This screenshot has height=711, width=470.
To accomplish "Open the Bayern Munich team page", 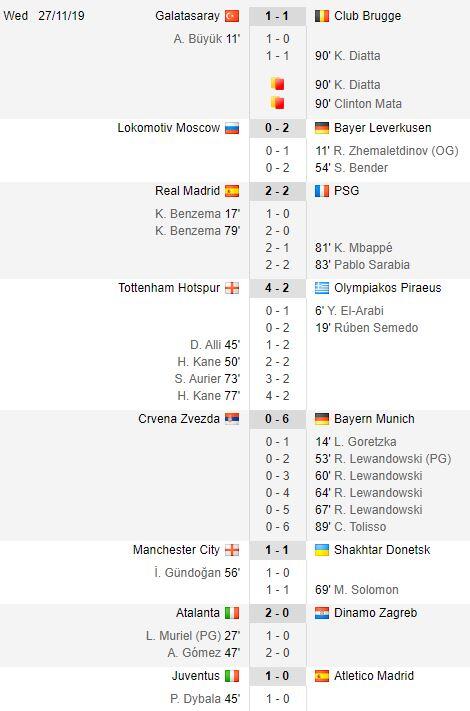I will (374, 419).
